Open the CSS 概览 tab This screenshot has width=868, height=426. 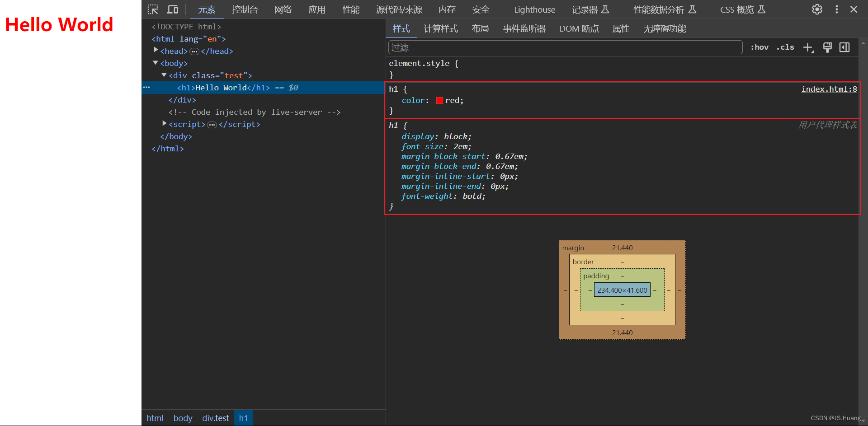click(x=743, y=9)
